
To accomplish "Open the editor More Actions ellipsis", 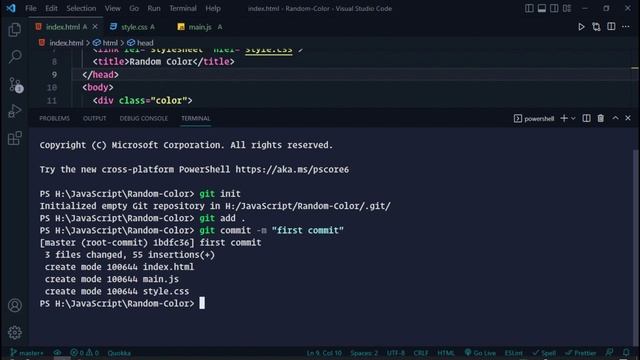I will click(x=626, y=27).
